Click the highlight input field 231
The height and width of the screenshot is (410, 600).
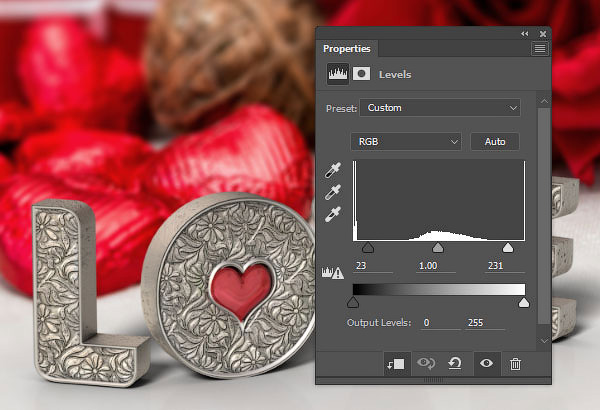pos(505,266)
